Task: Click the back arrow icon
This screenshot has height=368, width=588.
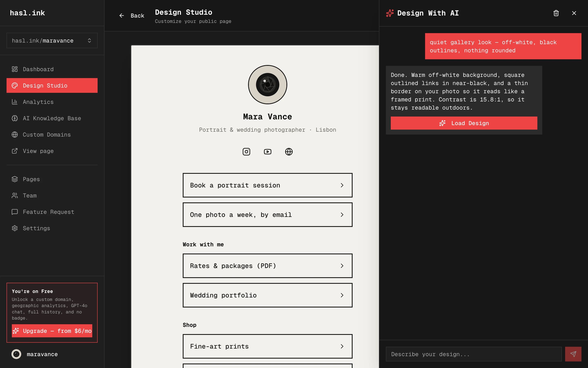Action: coord(122,16)
